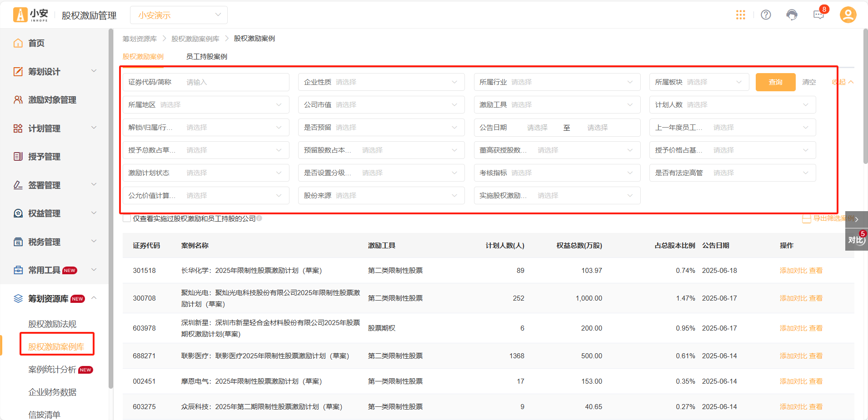Viewport: 868px width, 420px height.
Task: Click the 证券代码/简称 input field
Action: point(206,82)
